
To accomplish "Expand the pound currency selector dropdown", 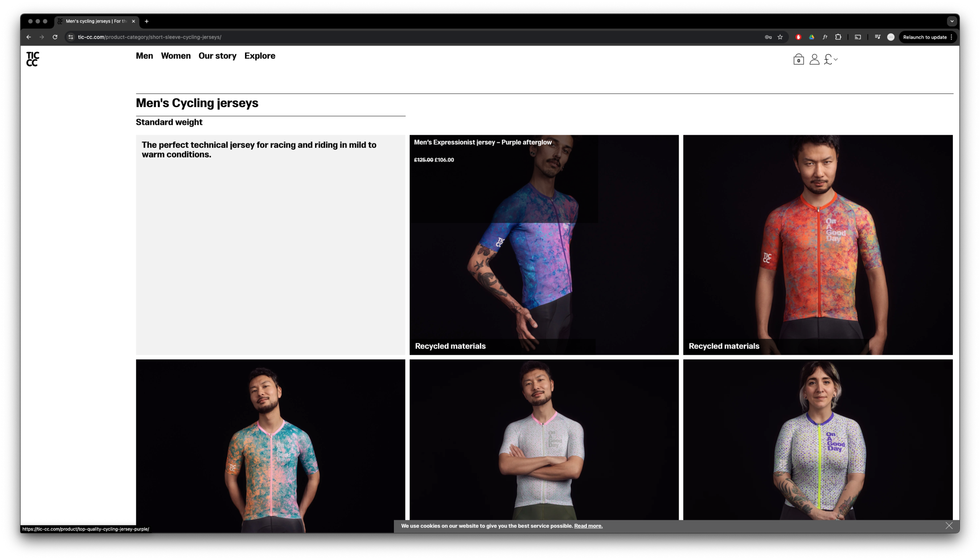I will (x=830, y=59).
